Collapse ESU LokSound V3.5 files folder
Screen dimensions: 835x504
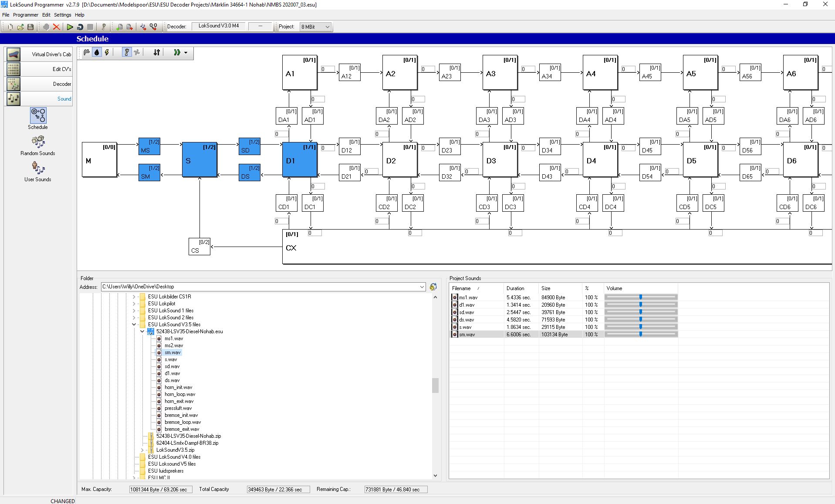134,325
